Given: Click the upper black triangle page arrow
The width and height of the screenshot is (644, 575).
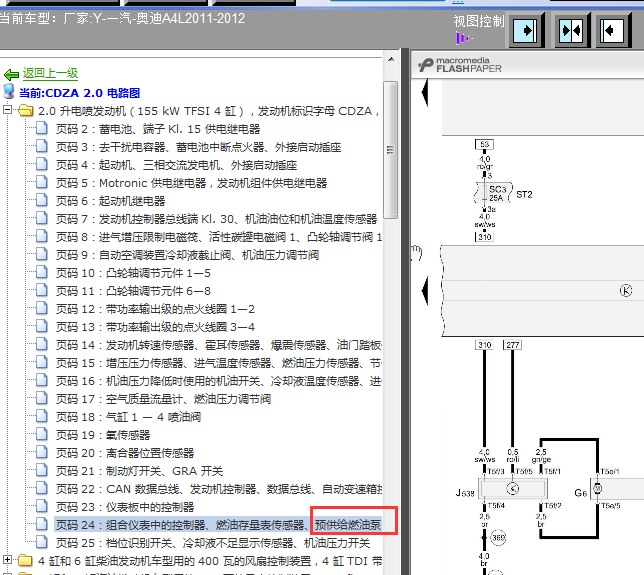Looking at the screenshot, I should coord(425,93).
